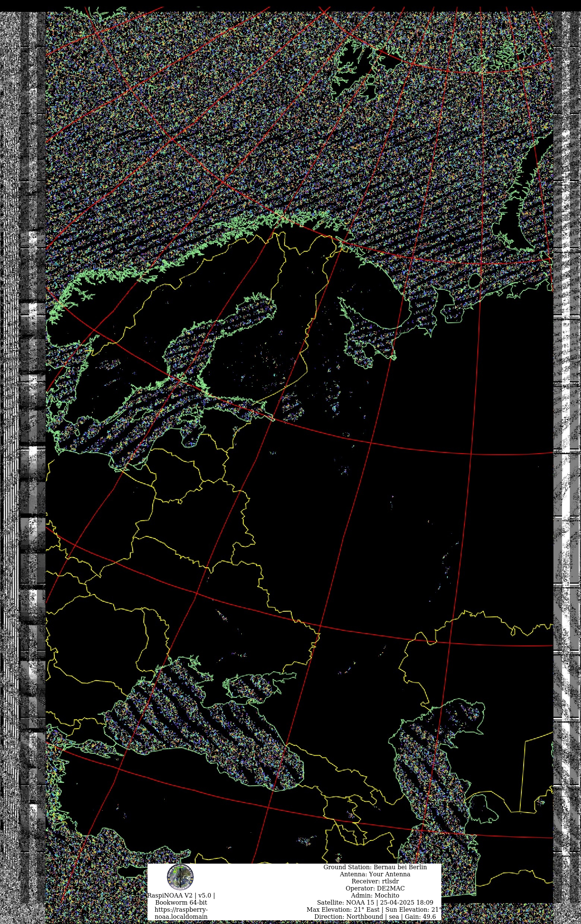Select the 'Antenna: Your Antenna' line

coord(375,874)
